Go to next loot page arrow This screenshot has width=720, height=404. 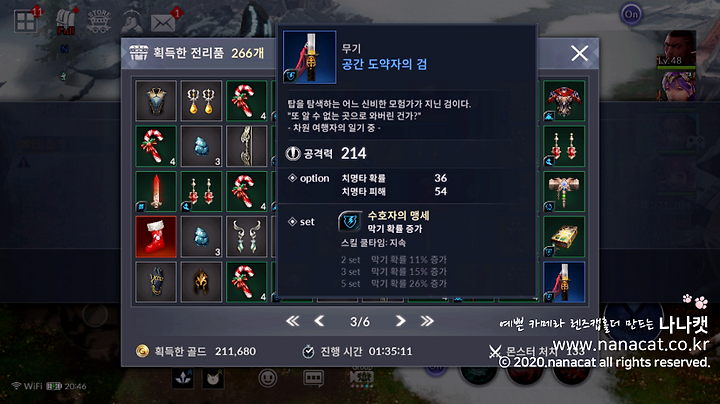point(400,321)
